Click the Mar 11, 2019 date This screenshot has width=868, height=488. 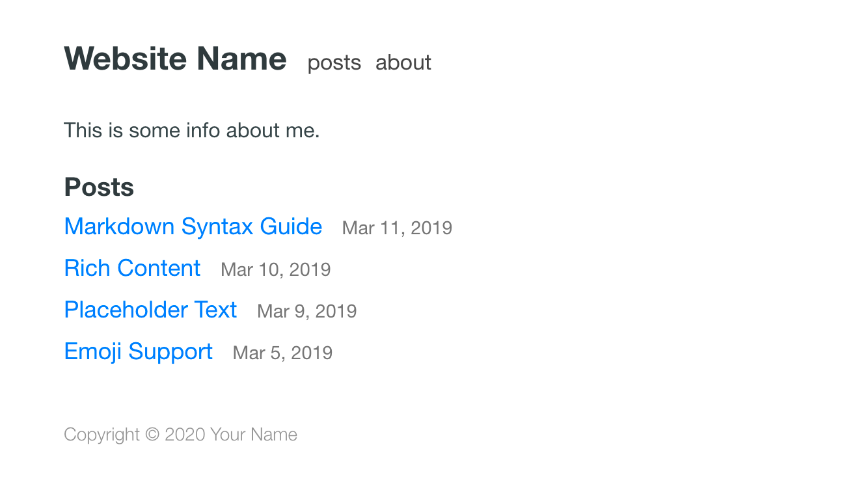coord(397,228)
